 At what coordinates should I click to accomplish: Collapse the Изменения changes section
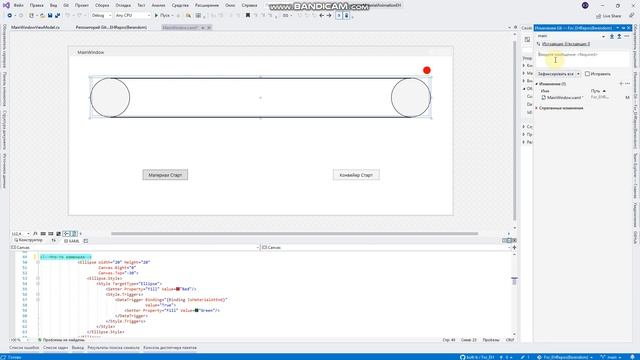[537, 84]
